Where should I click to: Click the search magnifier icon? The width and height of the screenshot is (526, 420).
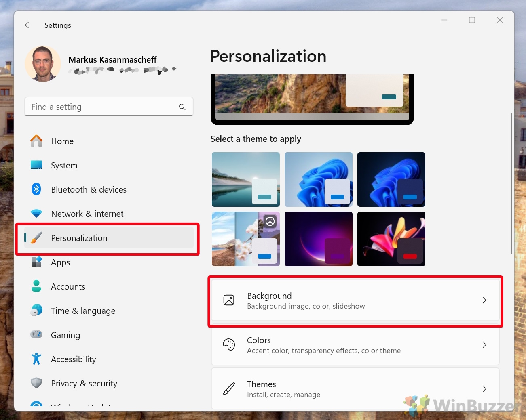[x=182, y=107]
